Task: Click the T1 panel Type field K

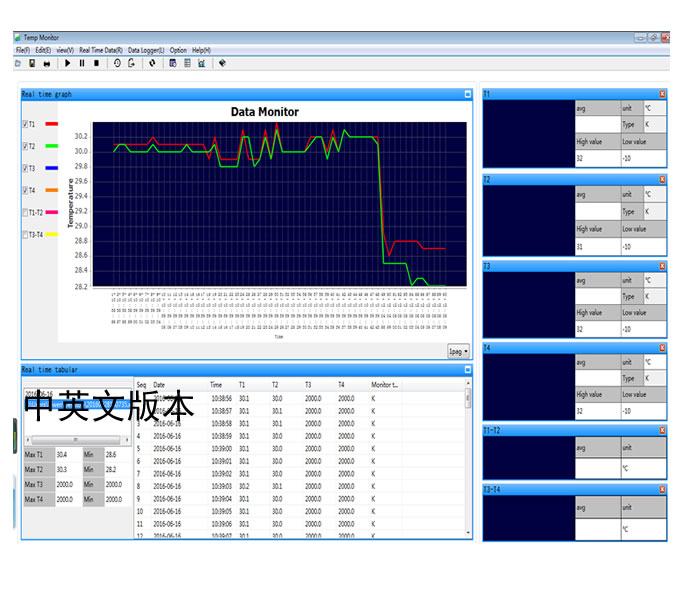Action: 654,125
